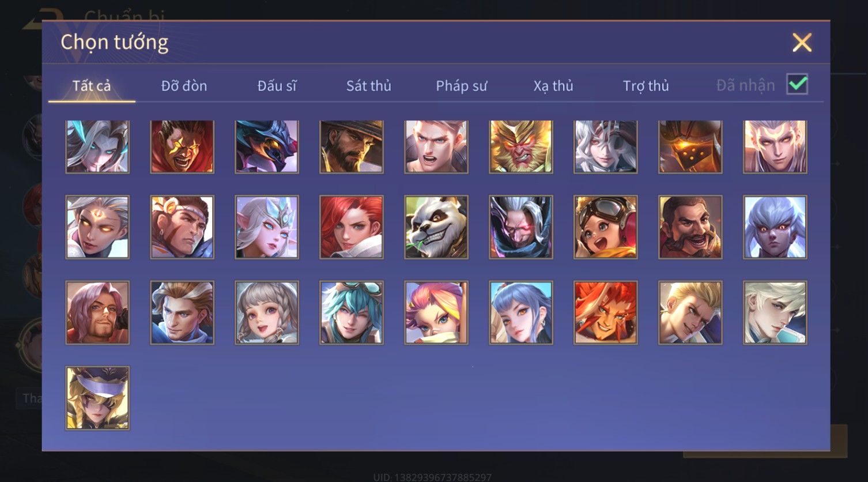Select the blonde eyepatch hero with purple cap

(x=97, y=398)
